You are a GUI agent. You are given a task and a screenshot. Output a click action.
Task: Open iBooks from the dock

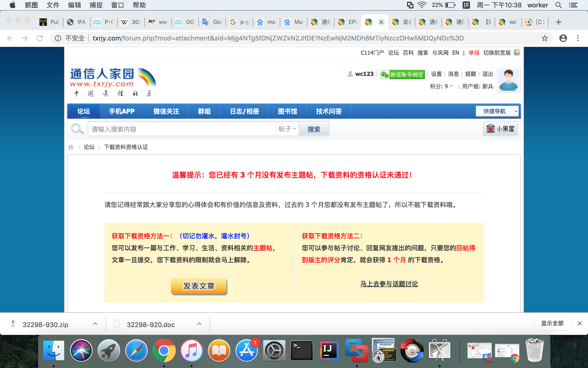point(219,351)
